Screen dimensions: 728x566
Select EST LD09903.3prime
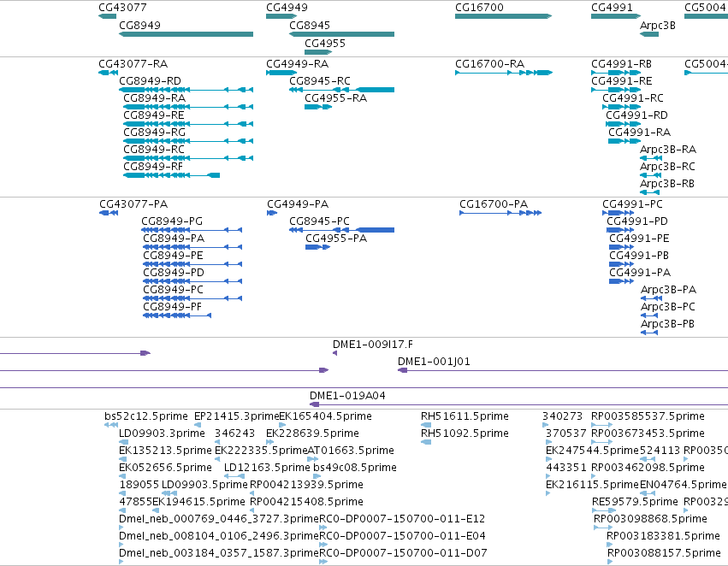[x=162, y=433]
